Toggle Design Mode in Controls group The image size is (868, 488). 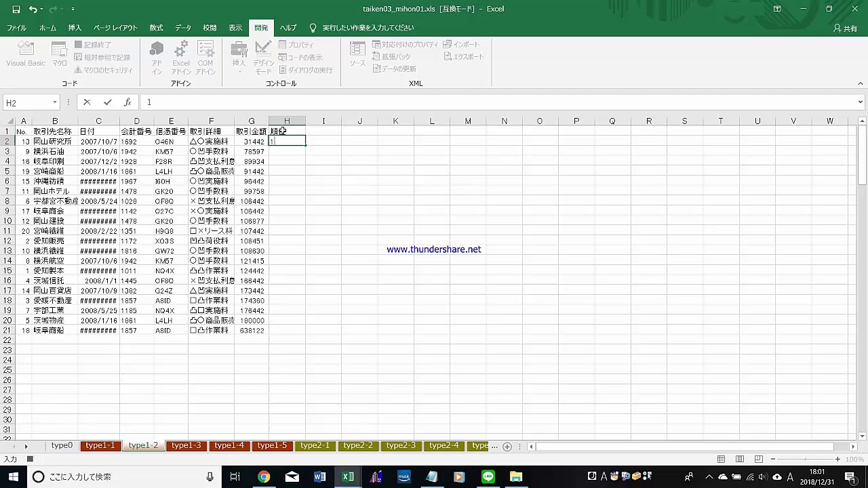pos(263,58)
